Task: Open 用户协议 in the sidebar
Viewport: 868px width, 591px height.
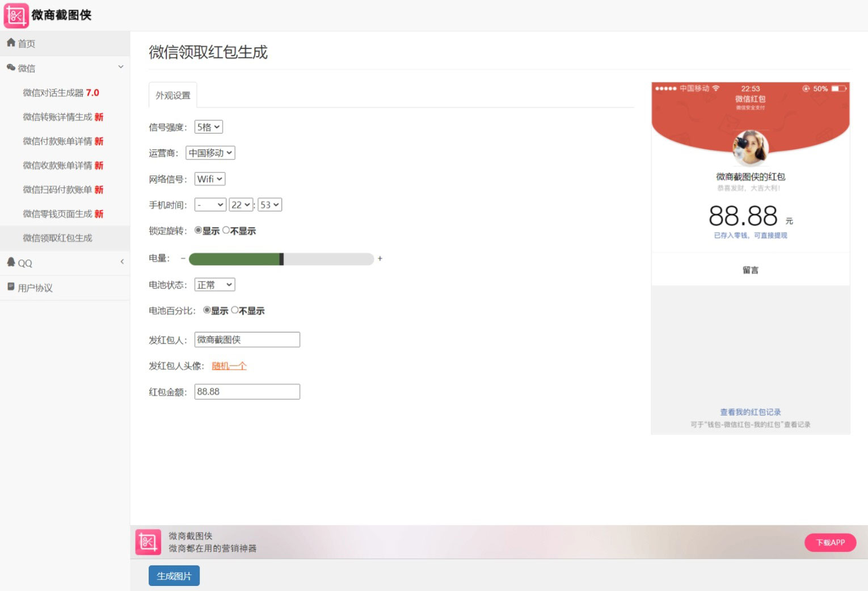Action: (x=65, y=288)
